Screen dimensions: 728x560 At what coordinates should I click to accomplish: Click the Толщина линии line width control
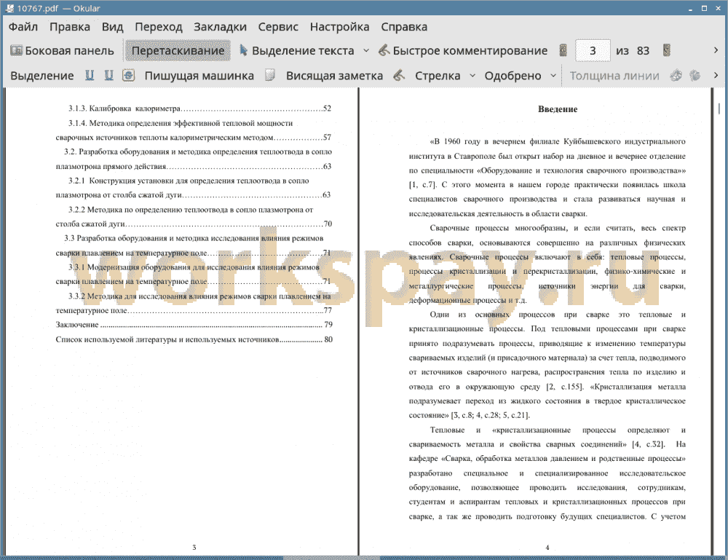(614, 76)
